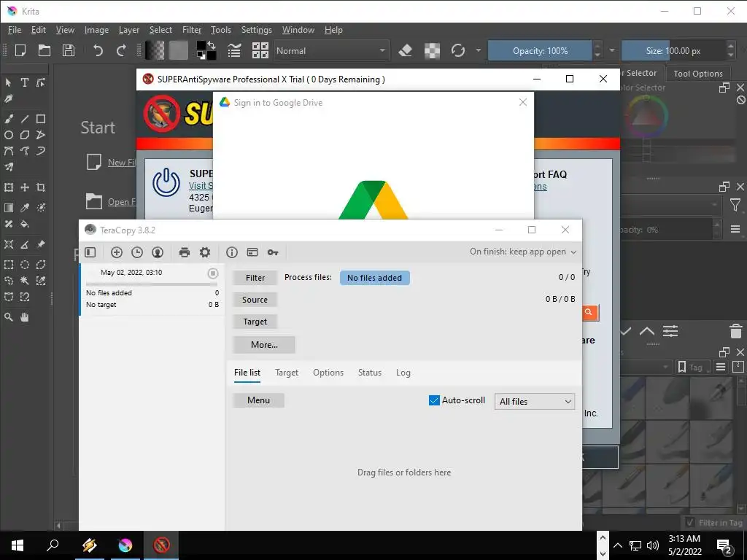The image size is (747, 560).
Task: Click the New File link on Krita start
Action: coord(122,163)
